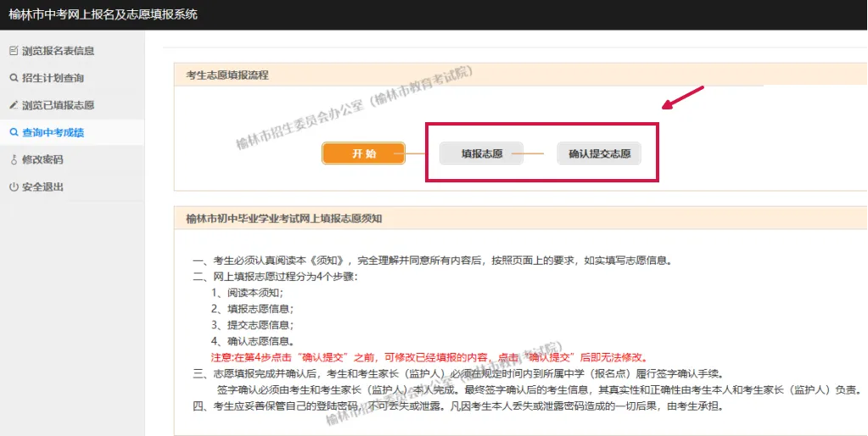Click the form icon beside 浏览报名表信息
The image size is (868, 436).
coord(13,51)
